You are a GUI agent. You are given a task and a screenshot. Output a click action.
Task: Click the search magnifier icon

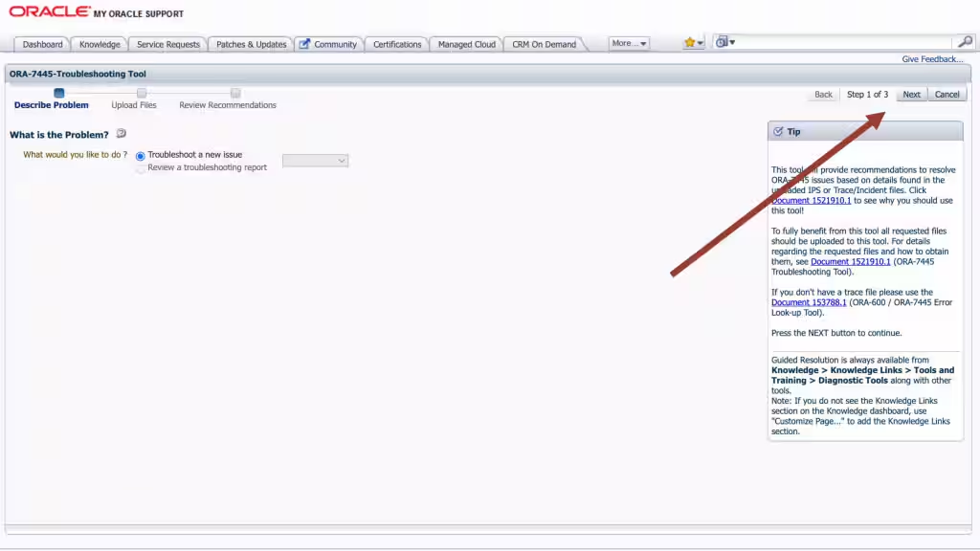click(x=965, y=42)
